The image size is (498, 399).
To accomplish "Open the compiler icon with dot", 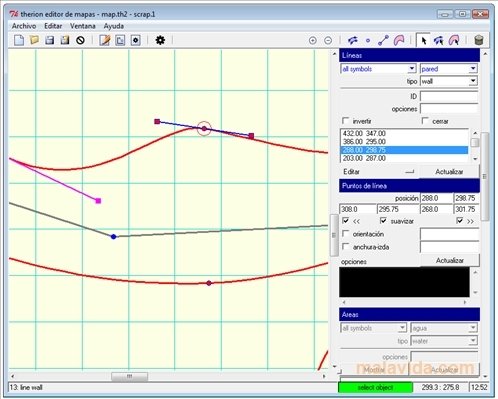I will (135, 40).
